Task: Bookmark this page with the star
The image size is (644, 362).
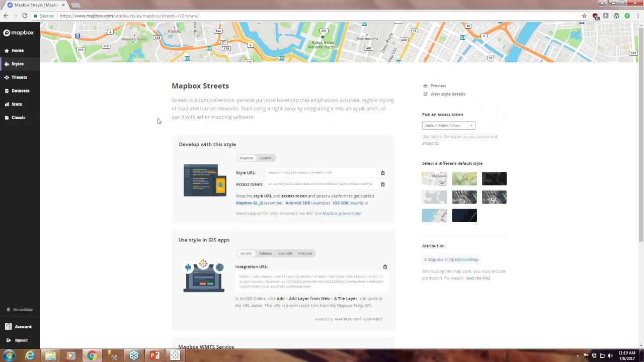Action: [584, 16]
